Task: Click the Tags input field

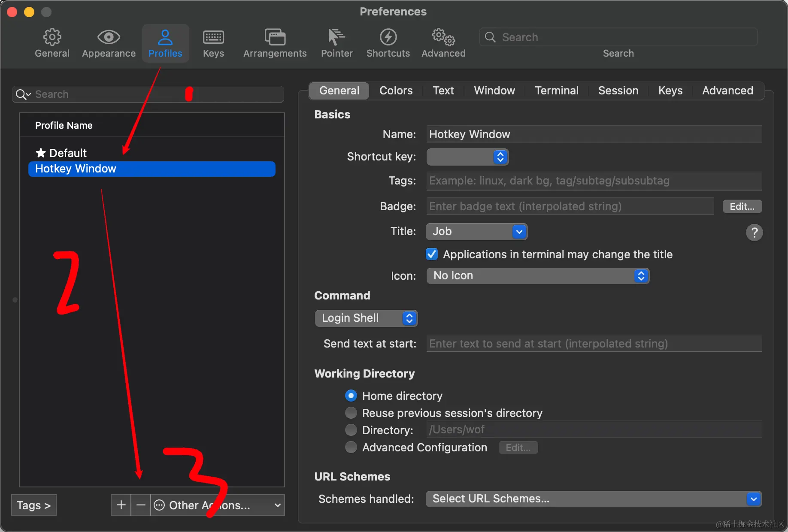Action: [594, 181]
